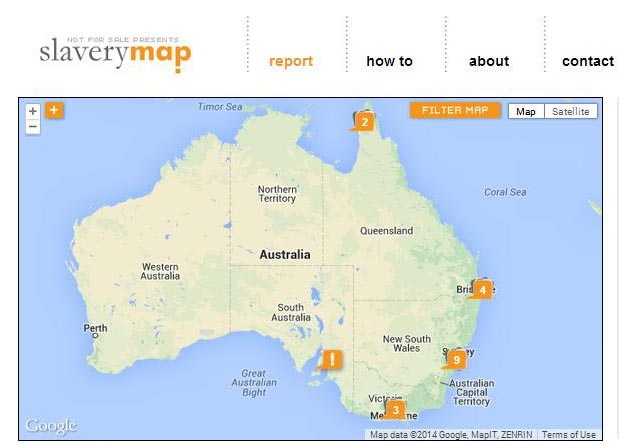Click the Google logo on the map

51,426
